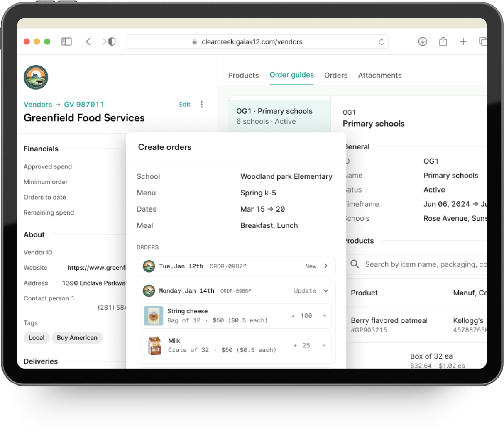Expand the Tue, Jan 12th order chevron

point(326,266)
